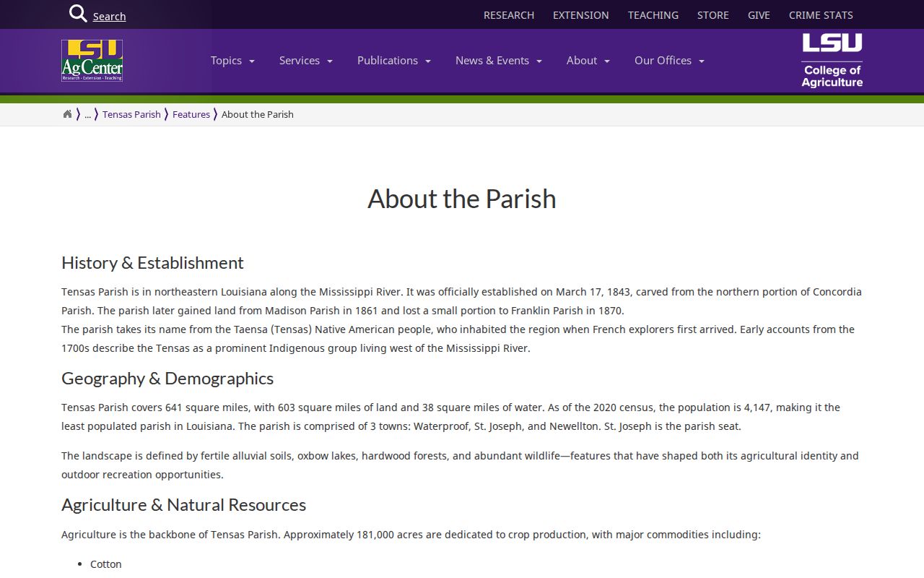Click the Give link
924x578 pixels.
[x=759, y=15]
